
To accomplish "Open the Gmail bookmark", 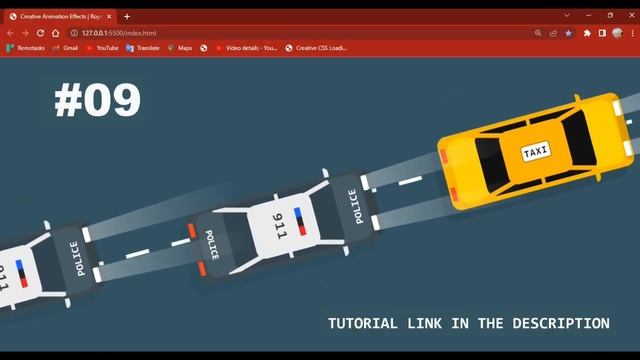I will tap(66, 48).
